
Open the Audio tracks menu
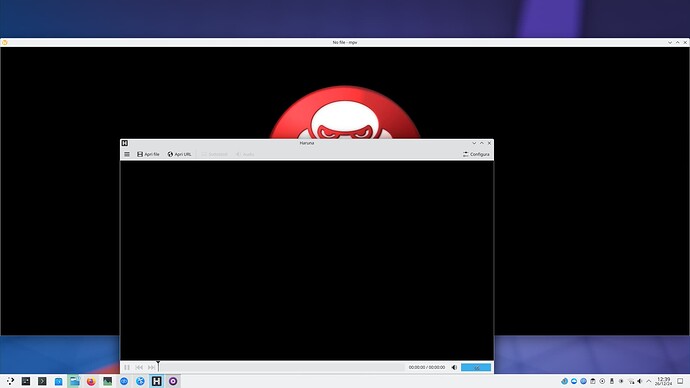click(x=245, y=154)
